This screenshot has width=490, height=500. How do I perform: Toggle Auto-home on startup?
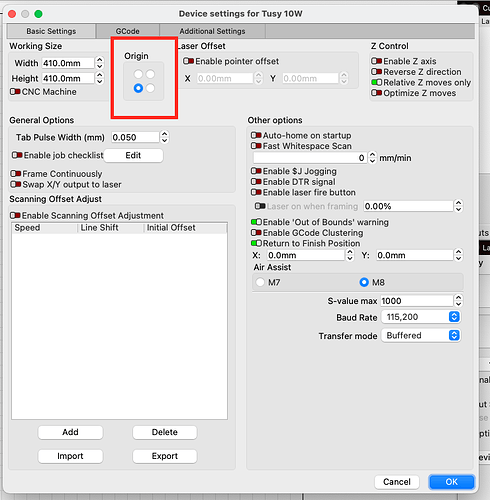pos(256,135)
